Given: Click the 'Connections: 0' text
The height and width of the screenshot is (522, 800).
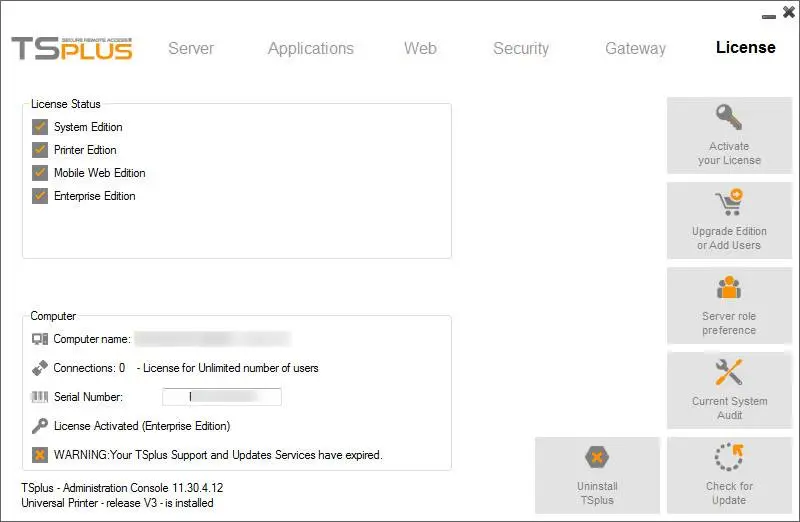Looking at the screenshot, I should tap(89, 368).
